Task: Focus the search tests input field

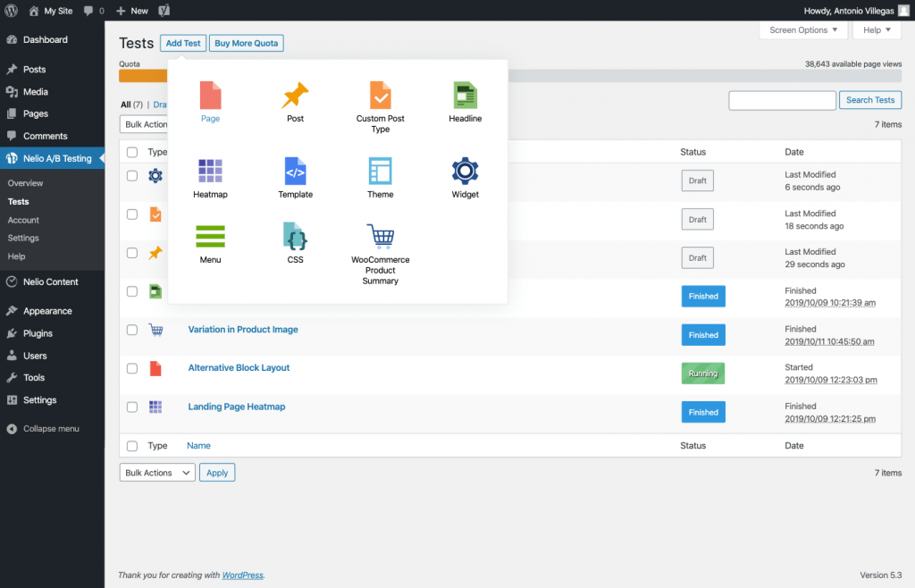Action: click(782, 100)
